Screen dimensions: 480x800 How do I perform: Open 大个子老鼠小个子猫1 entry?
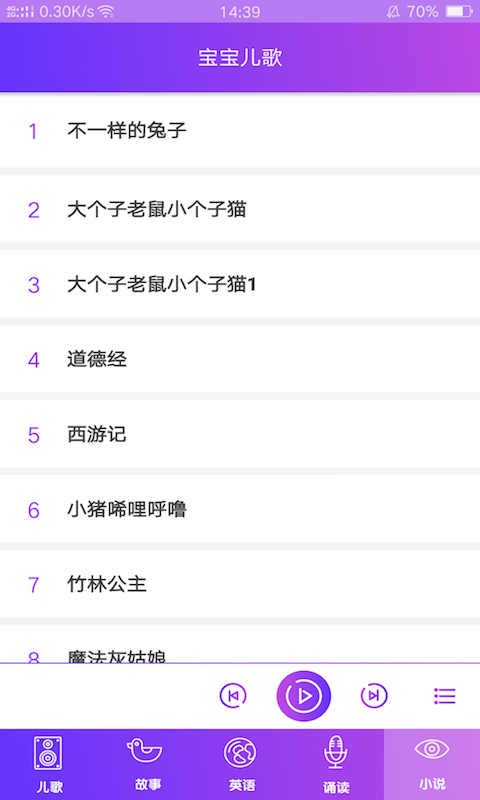(240, 284)
